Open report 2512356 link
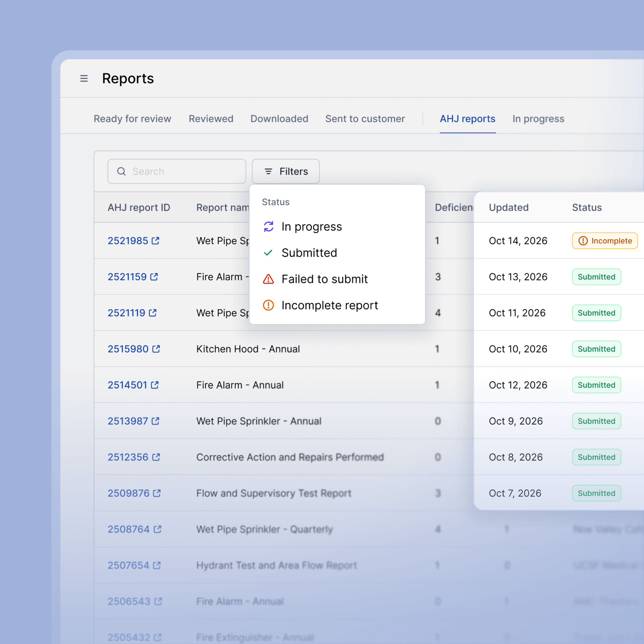Screen dimensions: 644x644 click(128, 457)
